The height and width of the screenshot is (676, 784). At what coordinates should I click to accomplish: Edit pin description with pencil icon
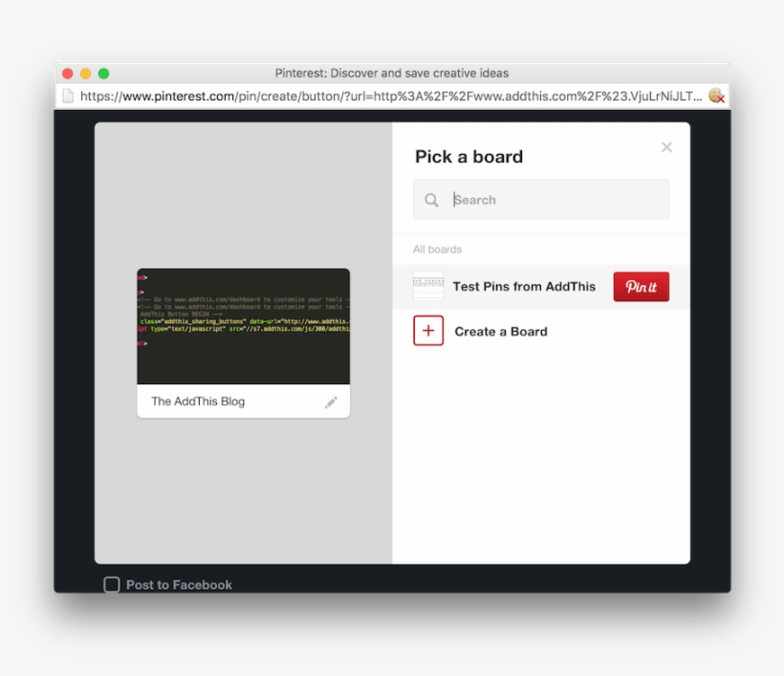pyautogui.click(x=331, y=402)
